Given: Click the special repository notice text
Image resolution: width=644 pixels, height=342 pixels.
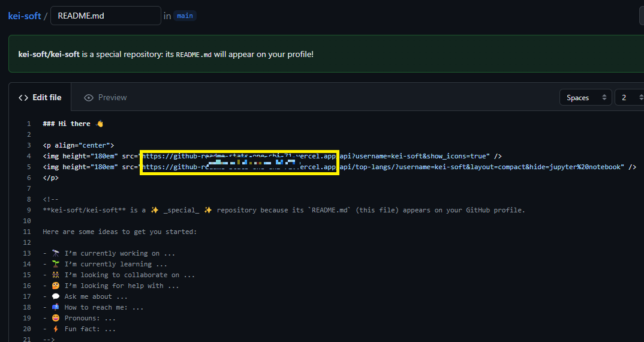Looking at the screenshot, I should tap(166, 54).
